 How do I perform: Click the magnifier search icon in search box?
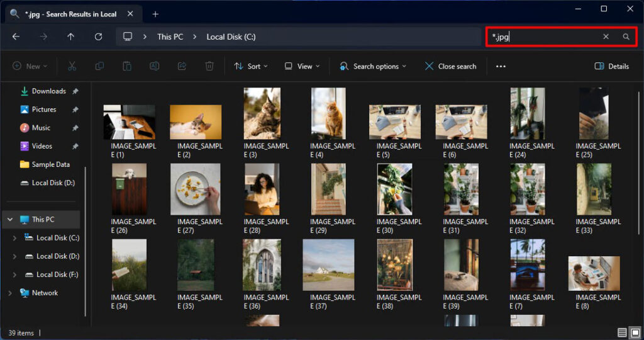[x=626, y=37]
